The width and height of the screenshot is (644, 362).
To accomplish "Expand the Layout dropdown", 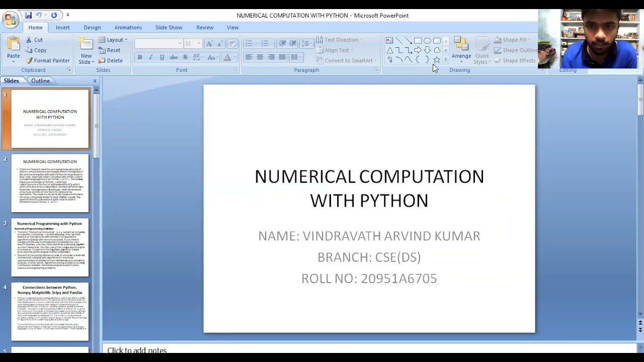I will point(113,40).
